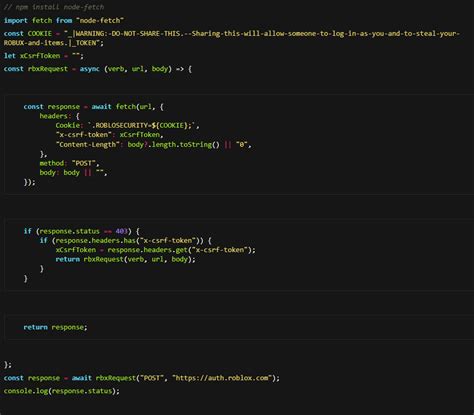474x415 pixels.
Task: Click the console.log(response.status) line
Action: 61,391
